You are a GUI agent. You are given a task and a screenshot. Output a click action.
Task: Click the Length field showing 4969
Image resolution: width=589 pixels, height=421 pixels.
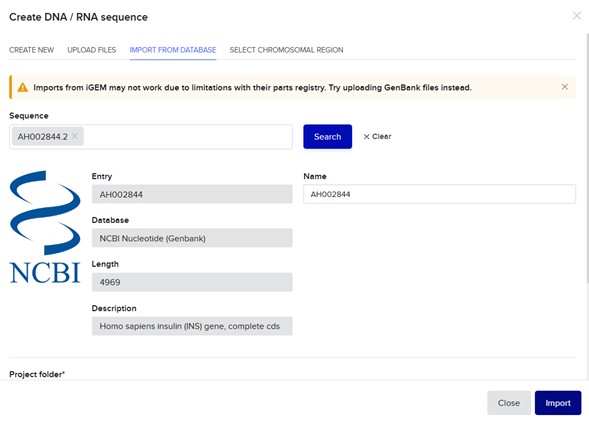click(x=192, y=282)
